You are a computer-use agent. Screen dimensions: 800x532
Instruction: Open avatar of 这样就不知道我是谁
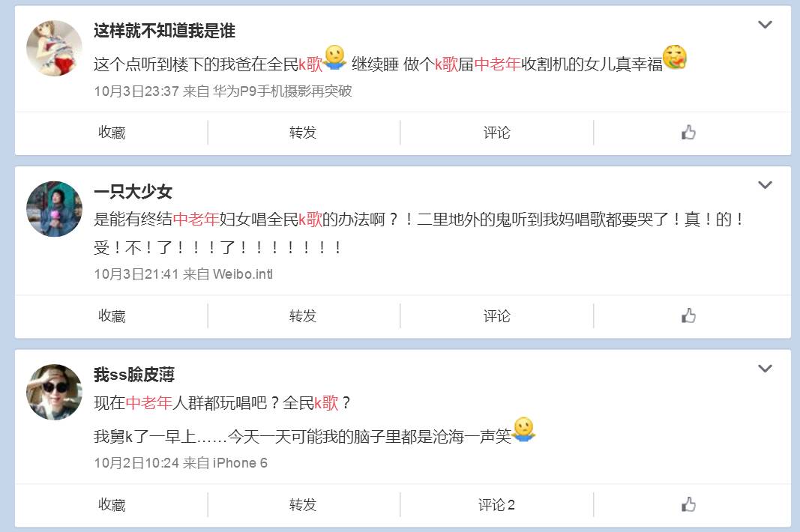click(x=54, y=49)
